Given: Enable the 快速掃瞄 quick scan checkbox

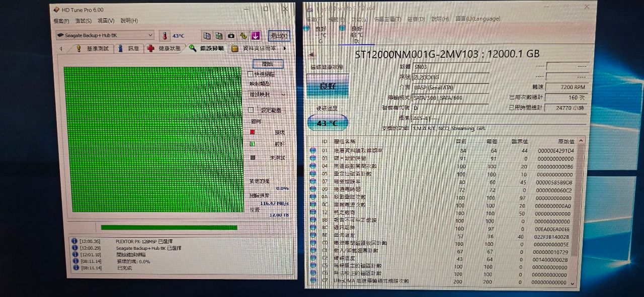Looking at the screenshot, I should click(x=251, y=74).
